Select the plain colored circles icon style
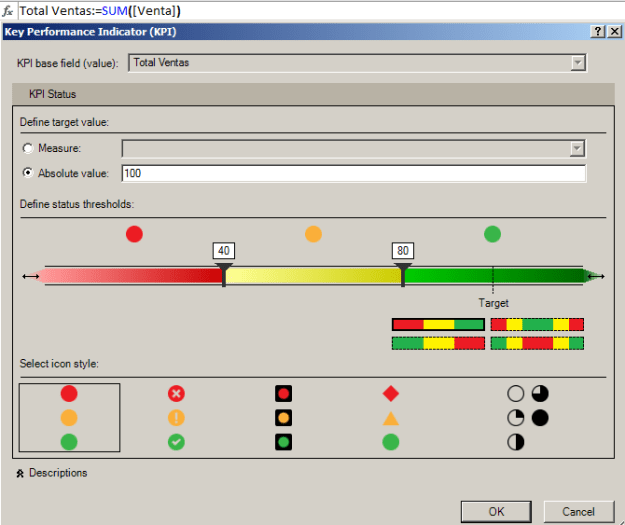 [x=69, y=417]
